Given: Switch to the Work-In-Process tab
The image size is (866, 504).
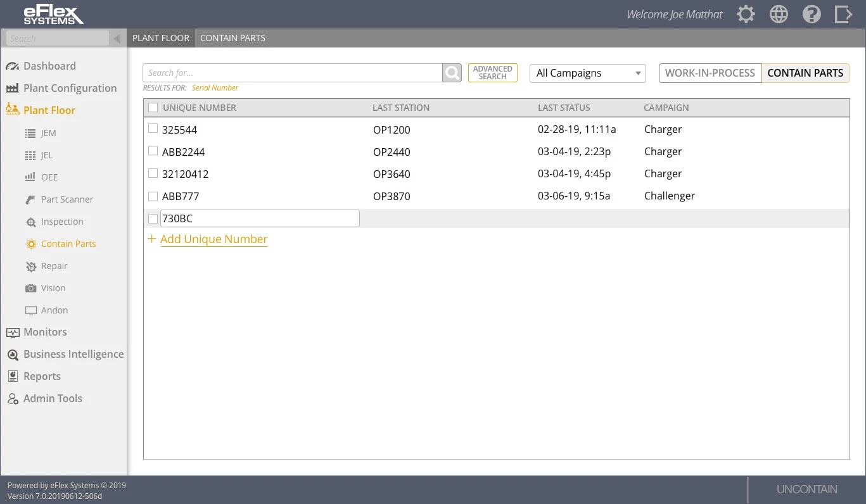Looking at the screenshot, I should pyautogui.click(x=710, y=73).
